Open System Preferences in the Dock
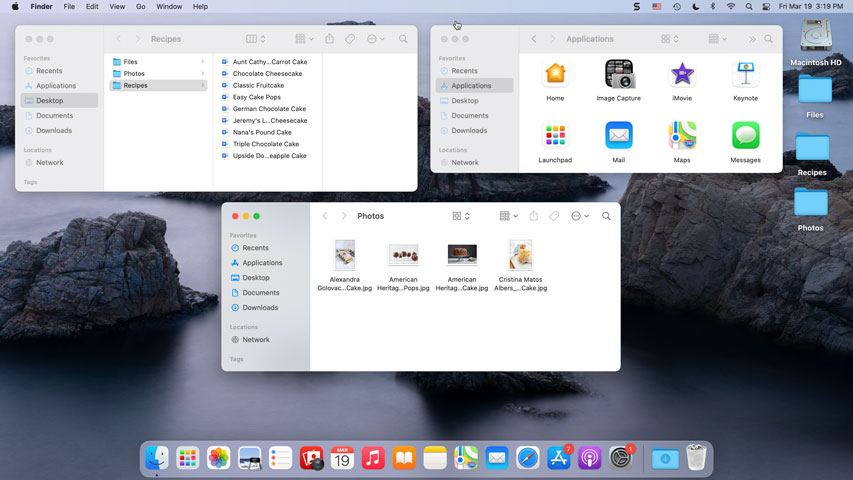This screenshot has width=853, height=480. click(621, 458)
